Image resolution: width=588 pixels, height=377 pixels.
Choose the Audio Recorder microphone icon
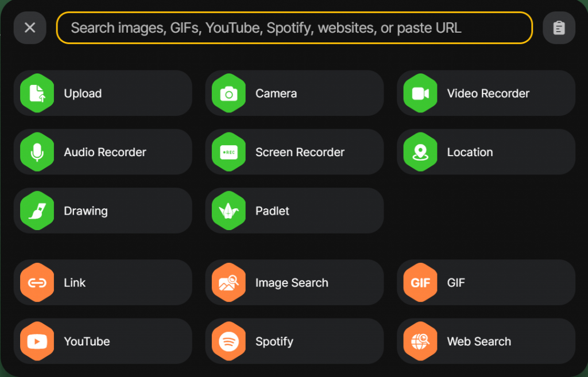coord(37,152)
